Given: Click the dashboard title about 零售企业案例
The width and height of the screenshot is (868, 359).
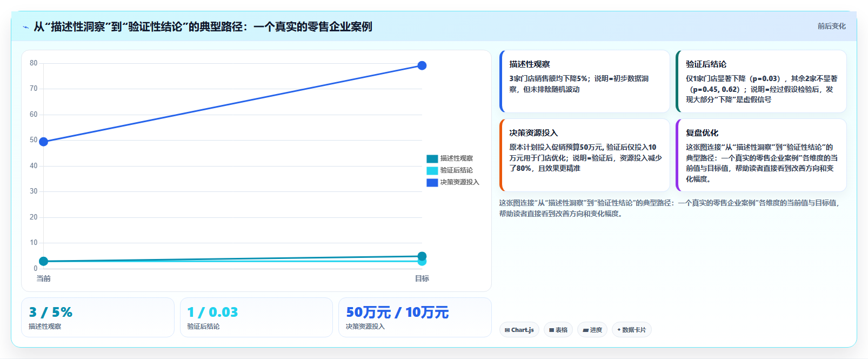Looking at the screenshot, I should coord(203,26).
